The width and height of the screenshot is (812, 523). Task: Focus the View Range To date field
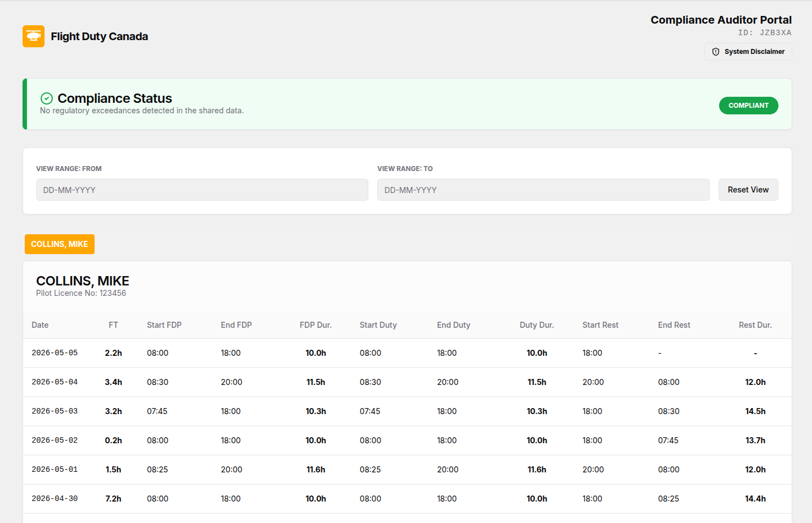coord(543,190)
